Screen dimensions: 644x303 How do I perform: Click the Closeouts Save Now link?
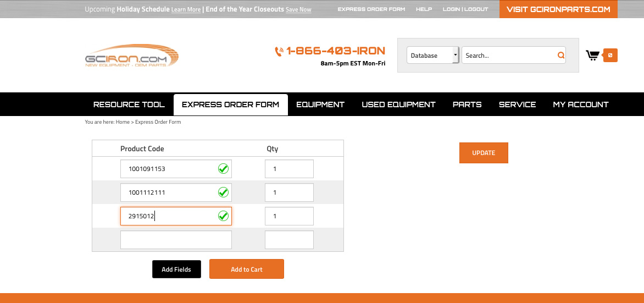pyautogui.click(x=298, y=9)
